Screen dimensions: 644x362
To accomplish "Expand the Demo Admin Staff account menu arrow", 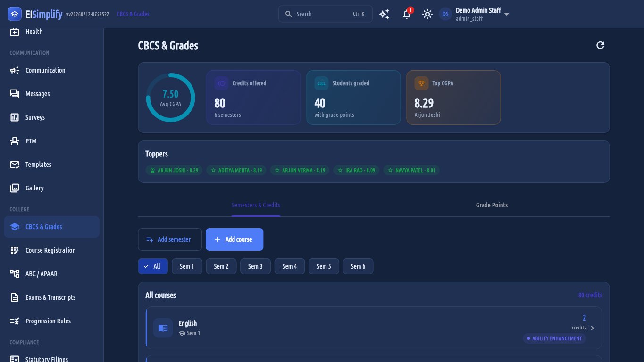I will coord(507,14).
